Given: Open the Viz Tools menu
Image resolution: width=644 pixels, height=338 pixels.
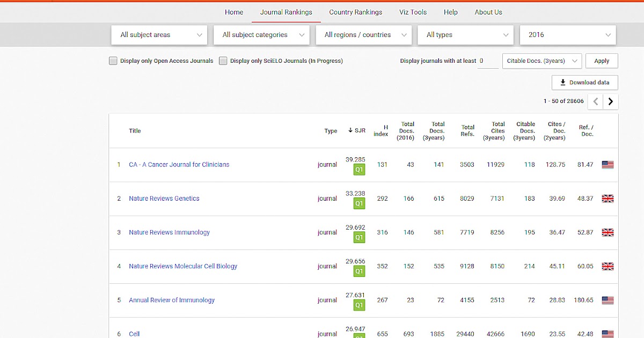Looking at the screenshot, I should tap(412, 12).
